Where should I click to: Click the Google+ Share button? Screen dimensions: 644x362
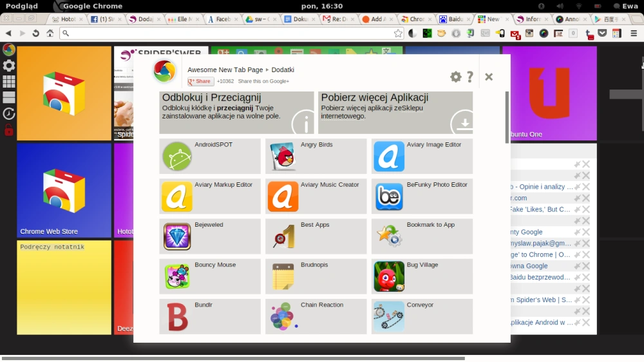[201, 81]
